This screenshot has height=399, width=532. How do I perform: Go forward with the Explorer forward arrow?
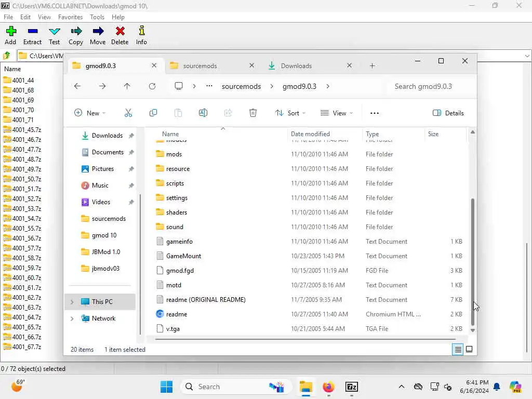102,86
